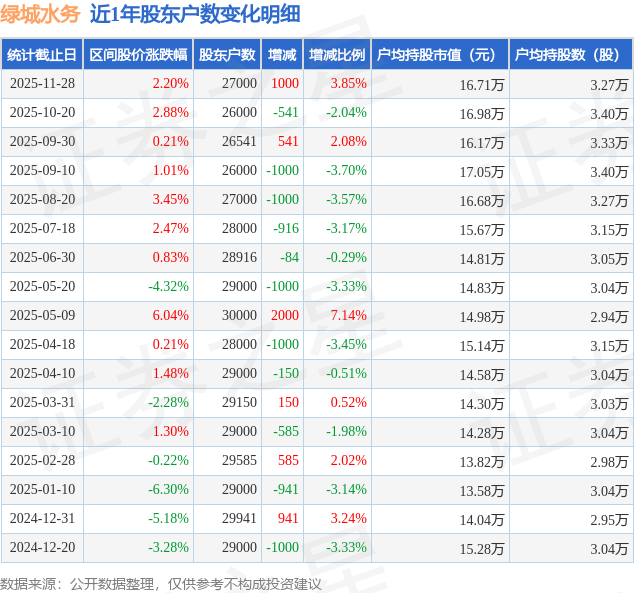Click the 绿城水务 title text
Screen dimensions: 634x593
pyautogui.click(x=40, y=15)
